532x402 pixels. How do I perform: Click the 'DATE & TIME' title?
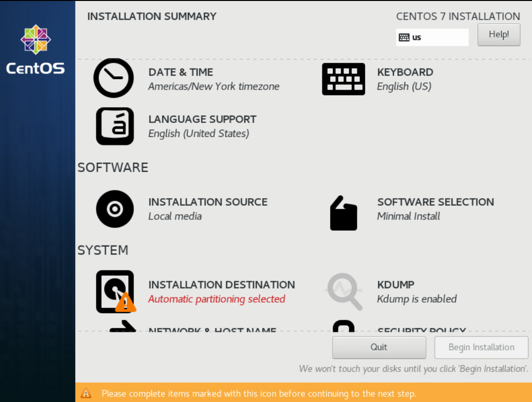click(181, 72)
